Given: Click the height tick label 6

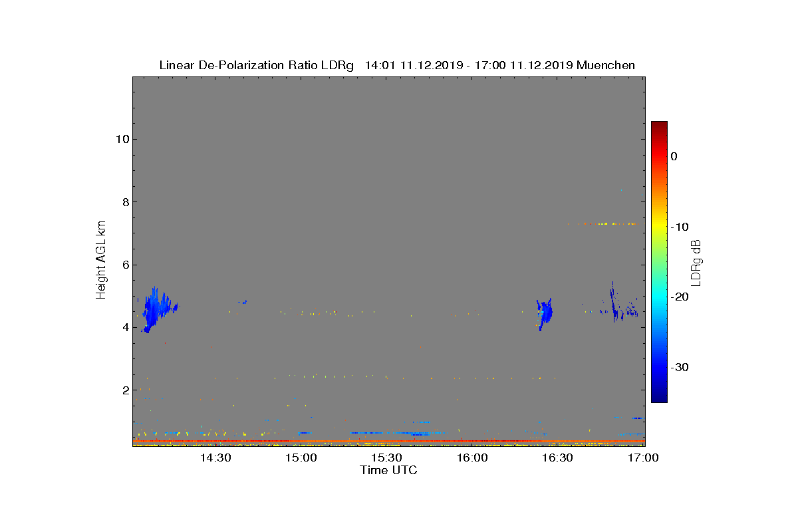Looking at the screenshot, I should click(124, 265).
